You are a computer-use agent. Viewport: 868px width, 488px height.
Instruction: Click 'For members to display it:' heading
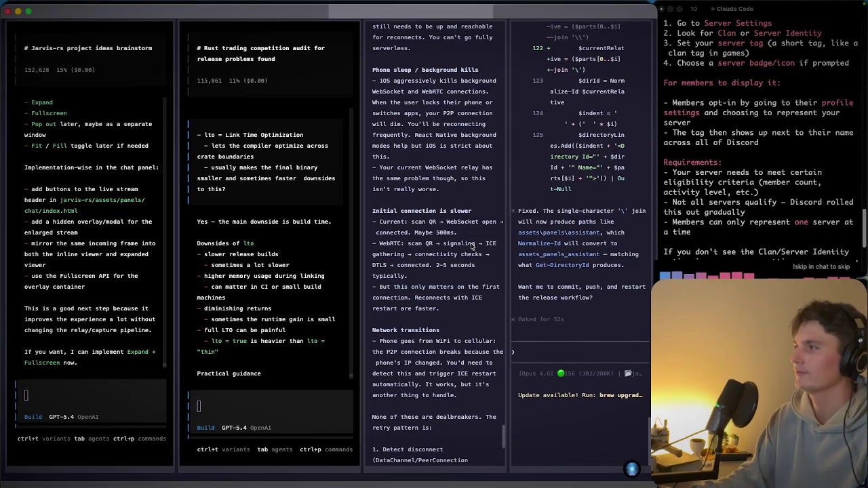pos(722,83)
